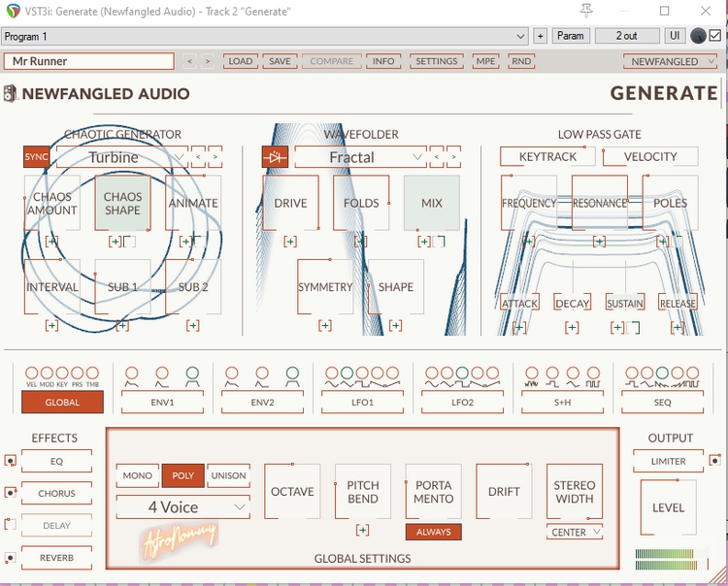728x586 pixels.
Task: Toggle the ALWAYS portamento mode button
Action: pos(434,532)
